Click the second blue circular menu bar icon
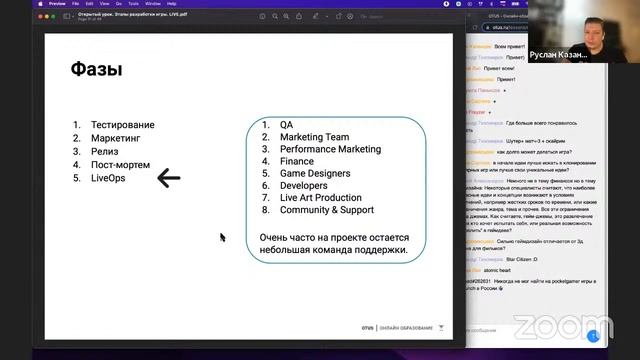This screenshot has height=360, width=640. click(458, 4)
